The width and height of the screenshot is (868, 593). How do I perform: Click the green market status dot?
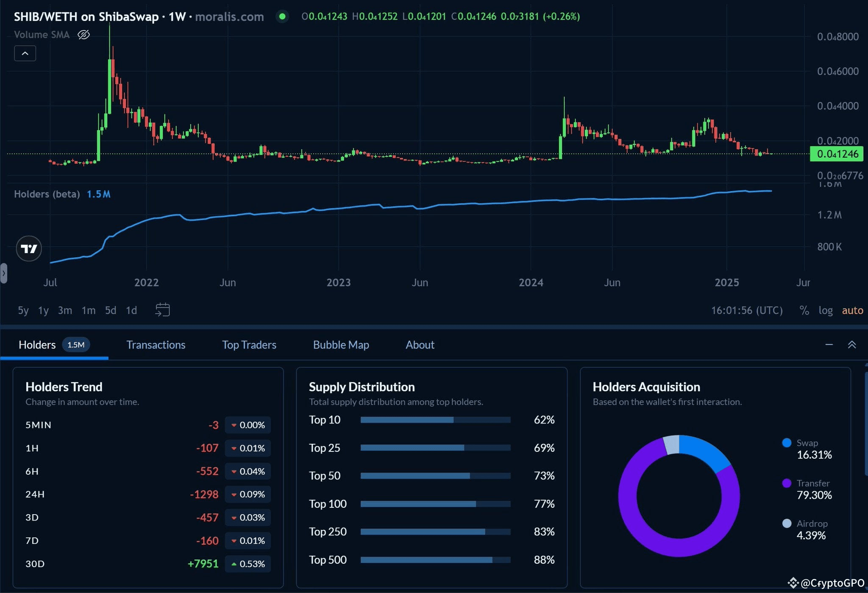282,17
